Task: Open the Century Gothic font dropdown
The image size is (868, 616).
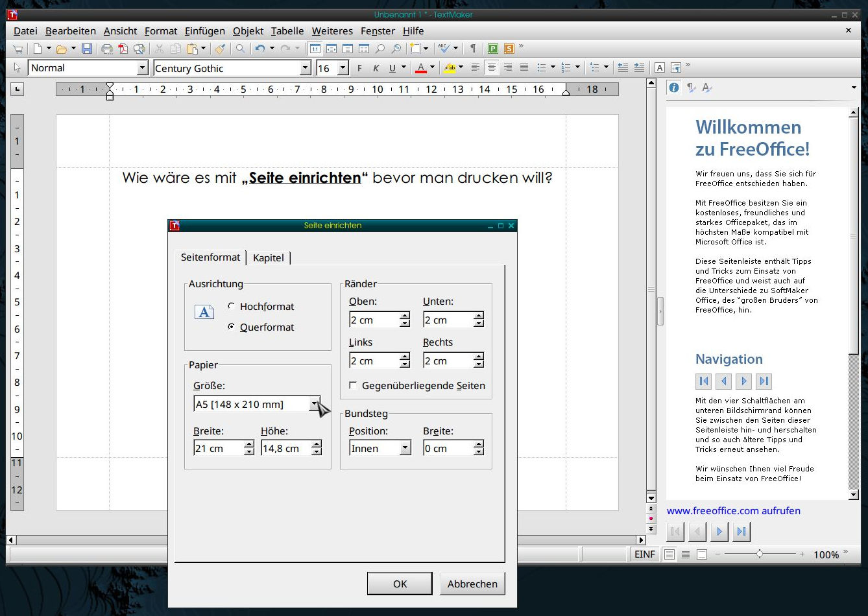Action: pyautogui.click(x=305, y=68)
